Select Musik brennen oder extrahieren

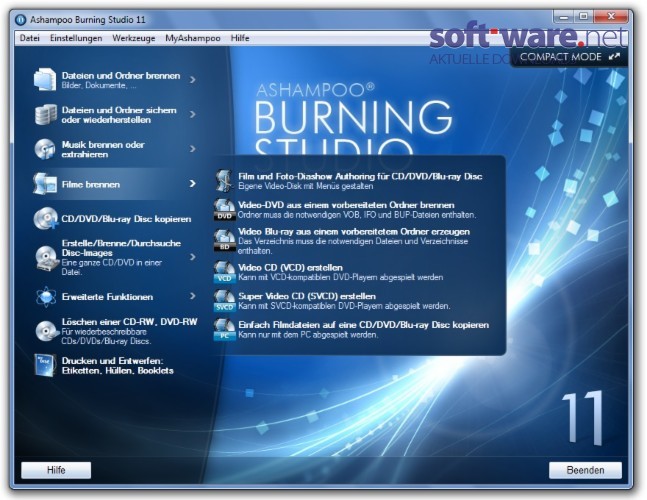tap(103, 149)
